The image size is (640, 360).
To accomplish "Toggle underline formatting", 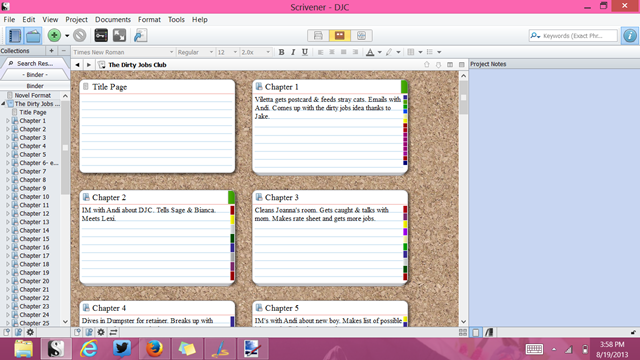I will coord(304,52).
